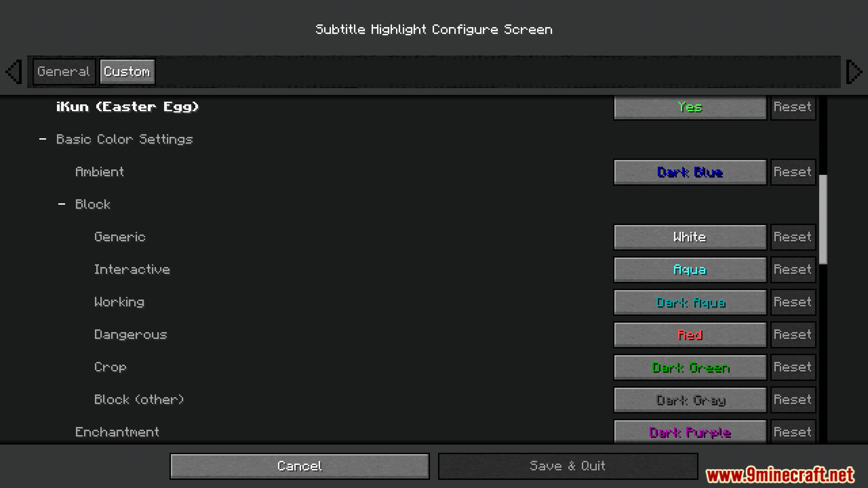Toggle the iKun Easter Egg Yes button
Image resolution: width=868 pixels, height=488 pixels.
point(690,107)
